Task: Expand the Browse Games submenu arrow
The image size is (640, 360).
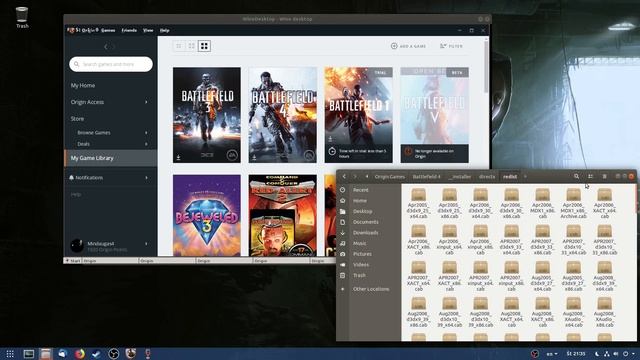Action: pos(146,133)
